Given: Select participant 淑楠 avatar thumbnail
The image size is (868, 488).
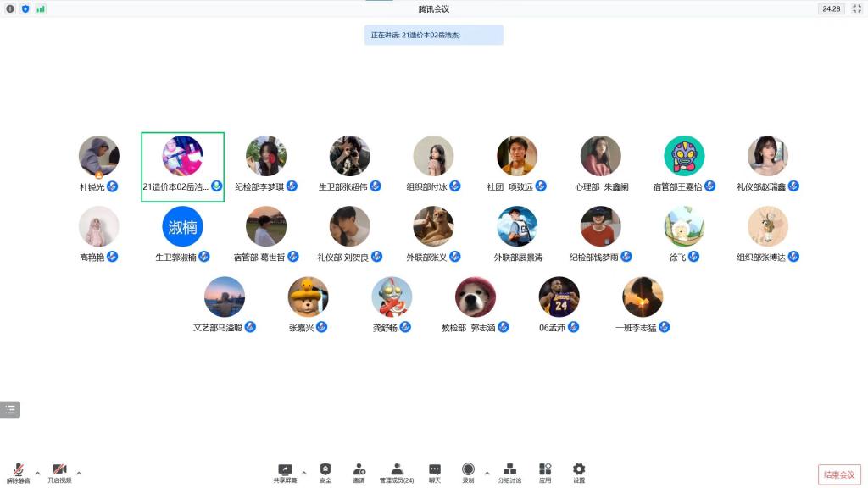Looking at the screenshot, I should [x=182, y=227].
